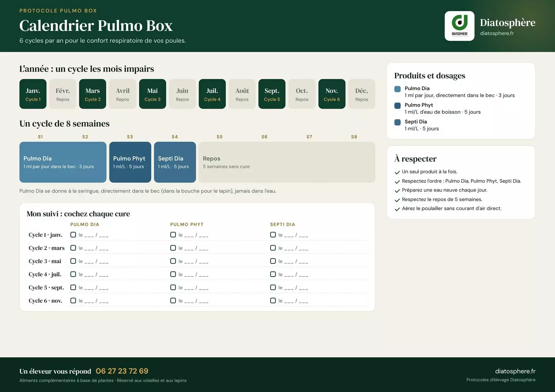Tick Pulmo Dia checkbox for Cycle 3 mai
Viewport: 555px width, 392px height.
(x=73, y=261)
